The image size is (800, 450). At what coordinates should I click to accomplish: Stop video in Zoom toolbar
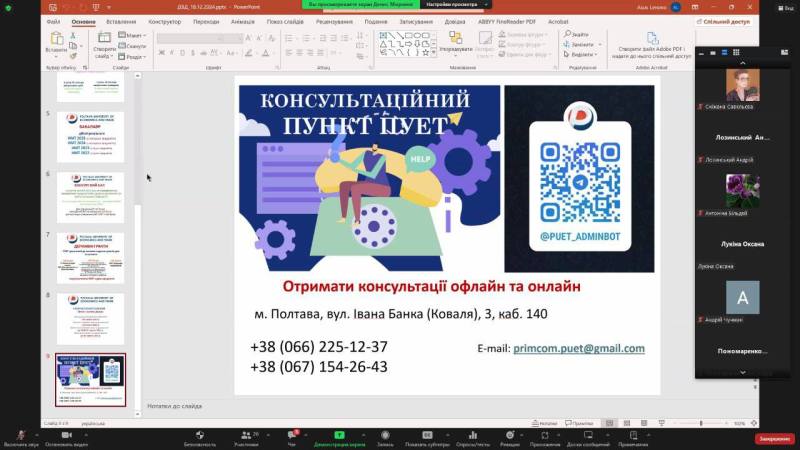[64, 436]
